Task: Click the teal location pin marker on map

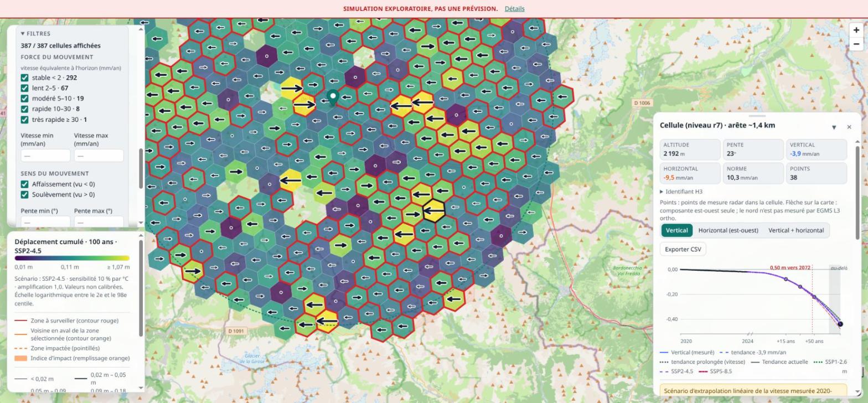Action: (333, 97)
